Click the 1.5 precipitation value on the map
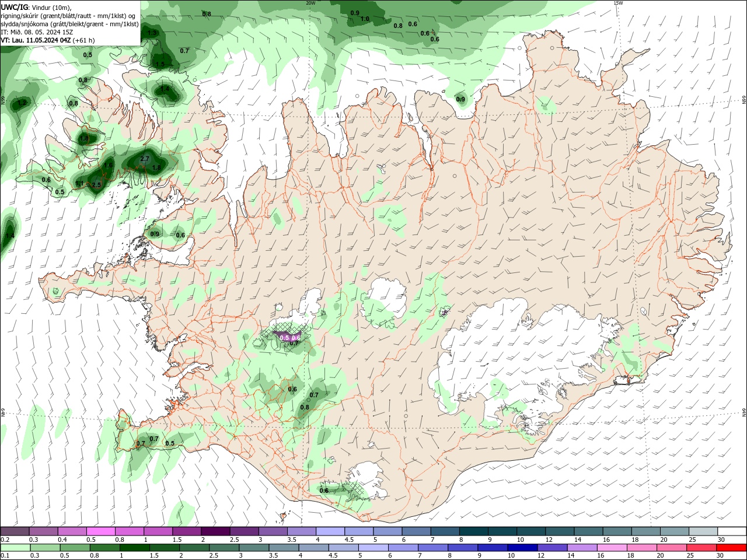Screen dimensions: 747x560 [x=160, y=64]
